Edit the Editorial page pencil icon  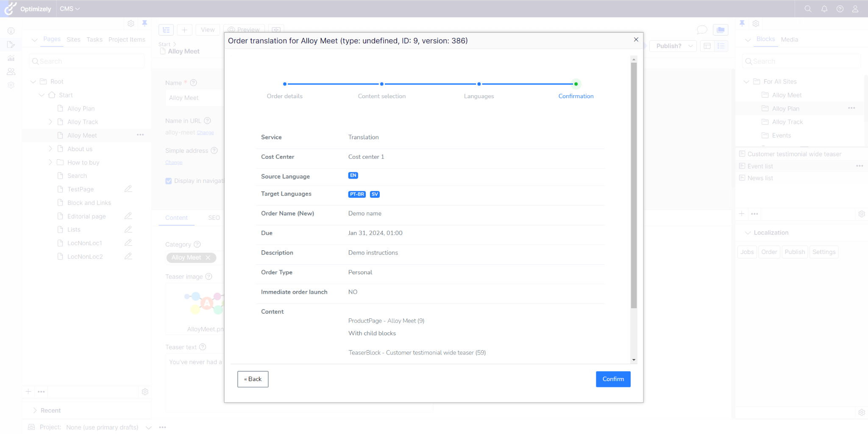tap(128, 216)
